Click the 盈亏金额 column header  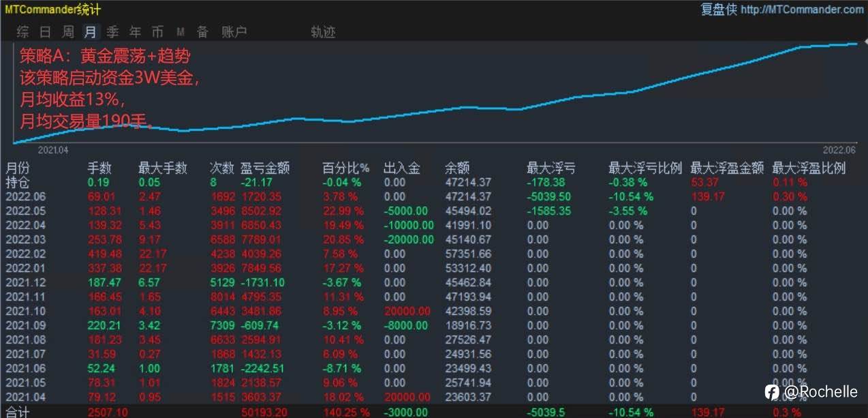point(266,168)
